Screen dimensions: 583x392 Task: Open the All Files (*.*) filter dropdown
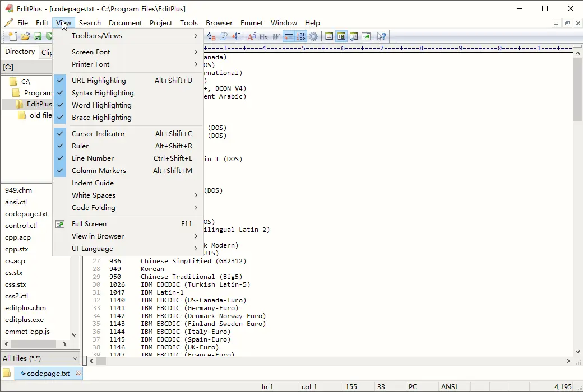(x=40, y=358)
